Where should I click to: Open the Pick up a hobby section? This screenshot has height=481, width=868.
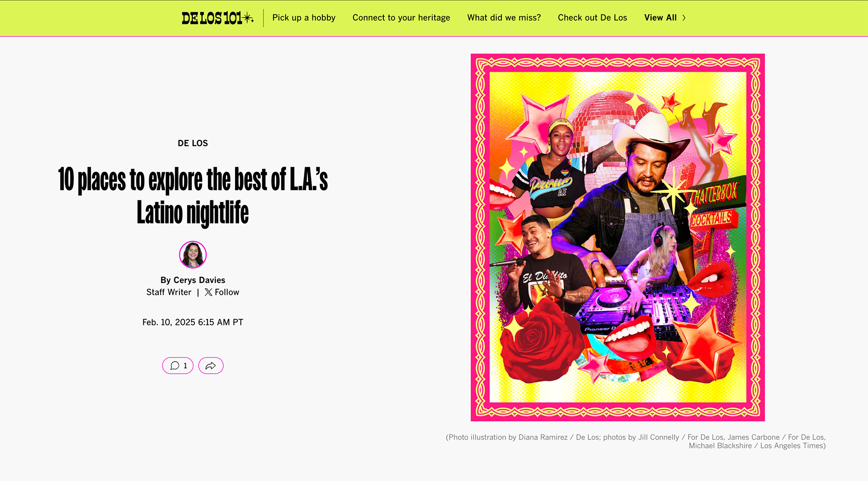pos(304,18)
